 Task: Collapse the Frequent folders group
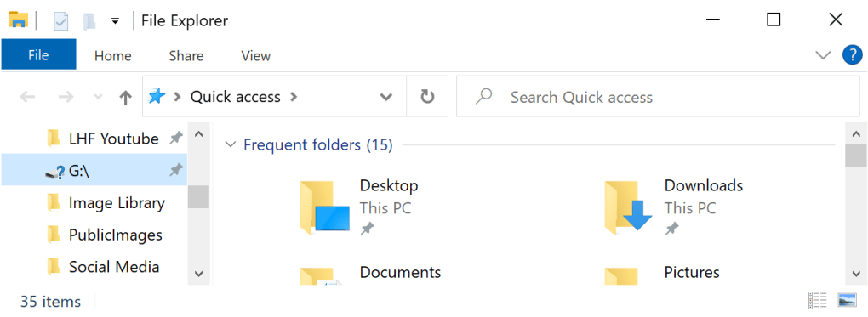tap(231, 145)
